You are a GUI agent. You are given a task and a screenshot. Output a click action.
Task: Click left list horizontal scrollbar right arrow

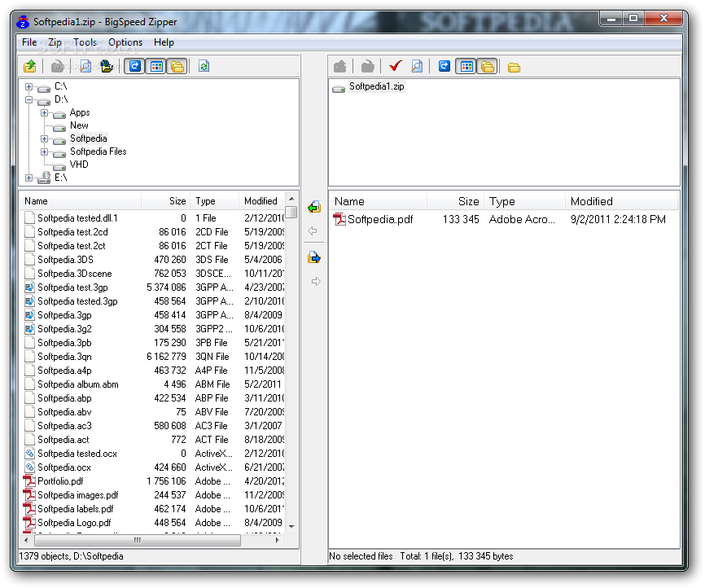(x=278, y=540)
